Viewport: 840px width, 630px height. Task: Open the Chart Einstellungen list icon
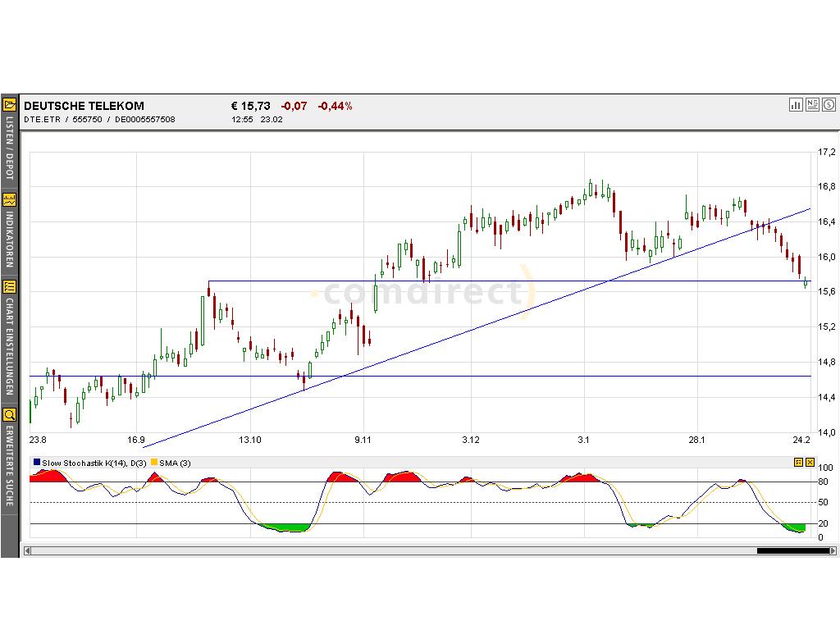click(10, 286)
